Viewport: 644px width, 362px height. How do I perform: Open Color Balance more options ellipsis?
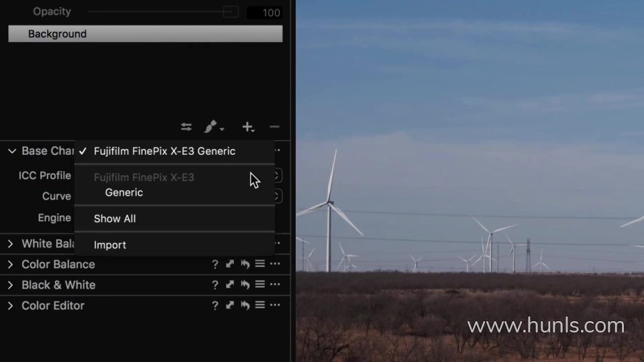tap(275, 263)
